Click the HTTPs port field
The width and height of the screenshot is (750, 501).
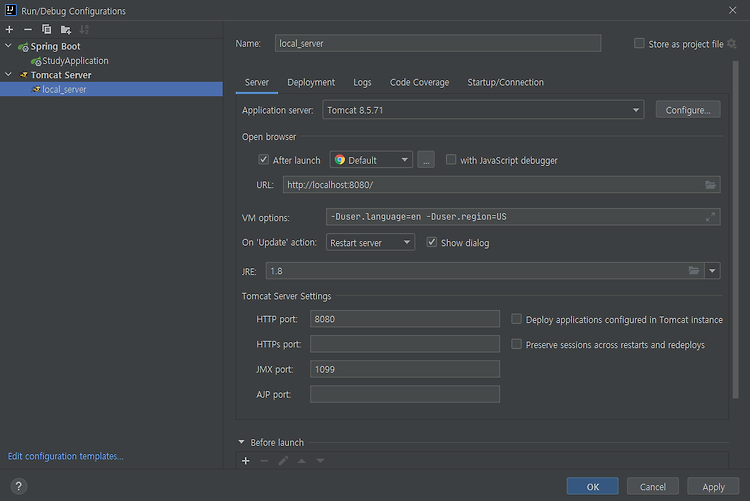pyautogui.click(x=405, y=344)
